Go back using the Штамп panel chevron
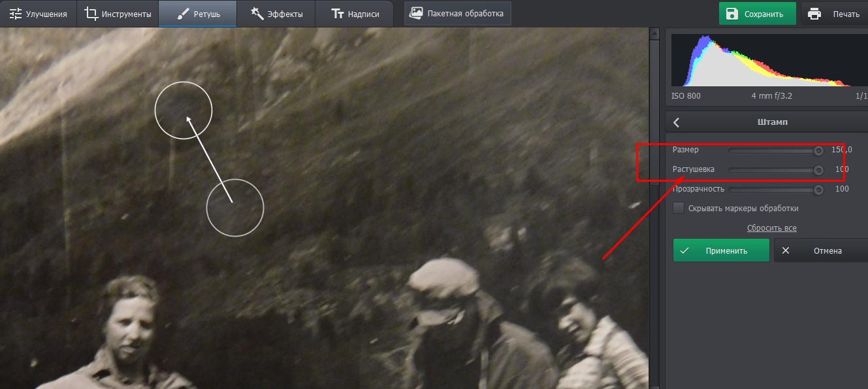The height and width of the screenshot is (389, 868). pyautogui.click(x=677, y=122)
